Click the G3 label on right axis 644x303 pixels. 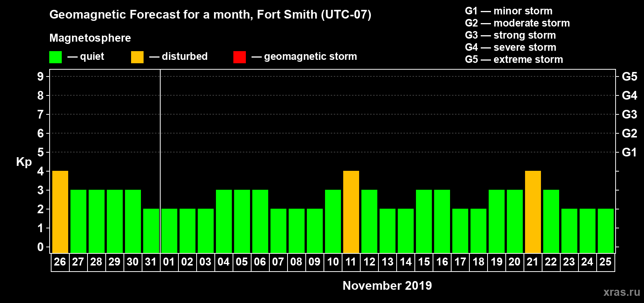(630, 114)
